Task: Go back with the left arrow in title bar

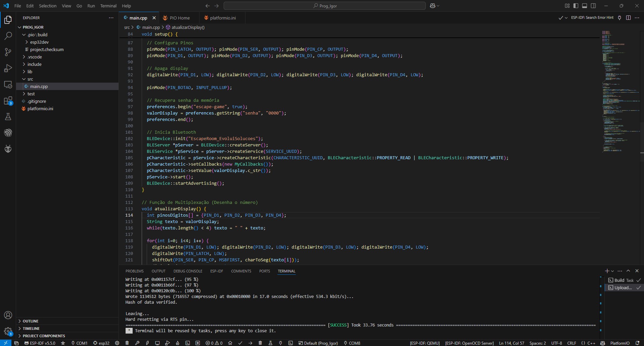Action: point(208,6)
